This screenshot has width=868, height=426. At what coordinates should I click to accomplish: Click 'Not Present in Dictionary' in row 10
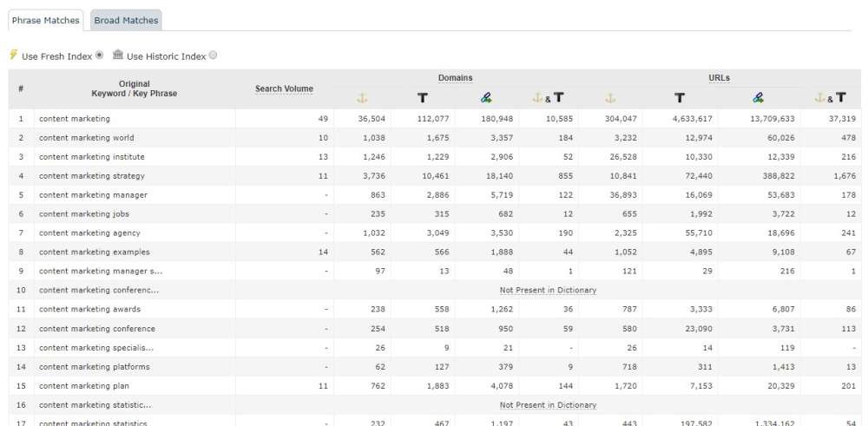(548, 290)
